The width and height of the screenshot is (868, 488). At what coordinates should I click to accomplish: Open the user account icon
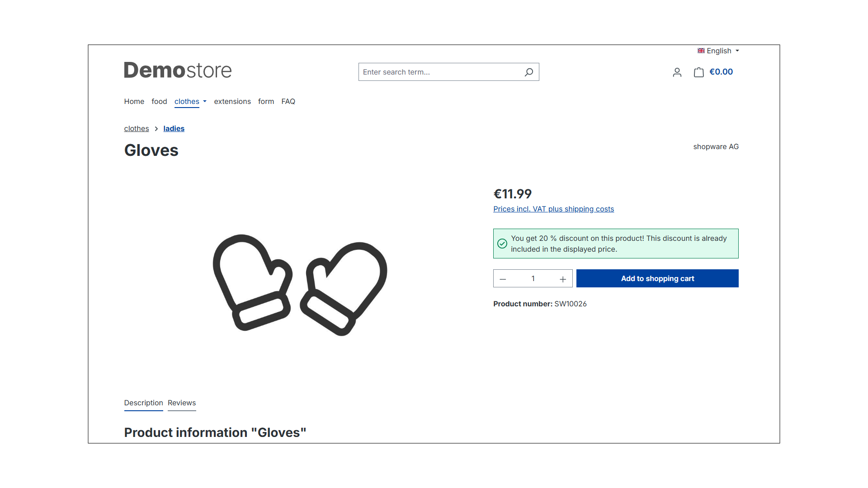pyautogui.click(x=677, y=72)
